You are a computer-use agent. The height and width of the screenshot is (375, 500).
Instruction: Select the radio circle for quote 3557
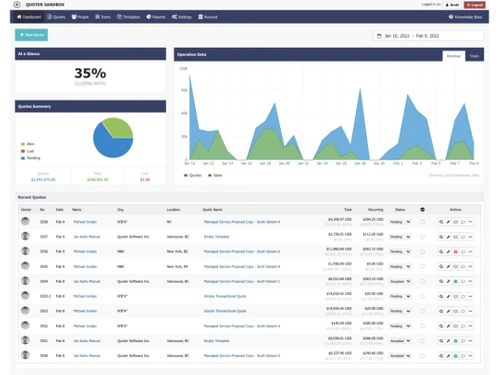[x=422, y=237]
